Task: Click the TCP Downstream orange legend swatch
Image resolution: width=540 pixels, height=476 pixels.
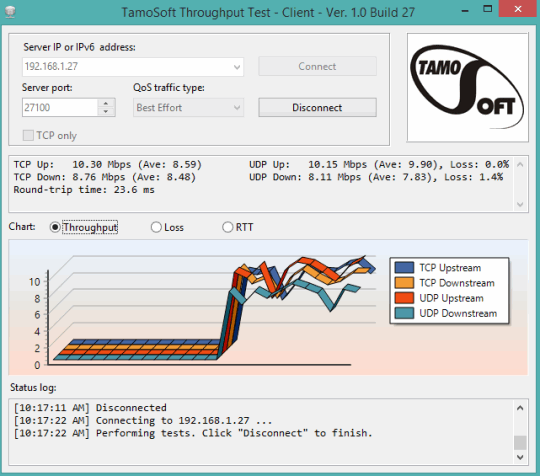Action: (x=404, y=283)
